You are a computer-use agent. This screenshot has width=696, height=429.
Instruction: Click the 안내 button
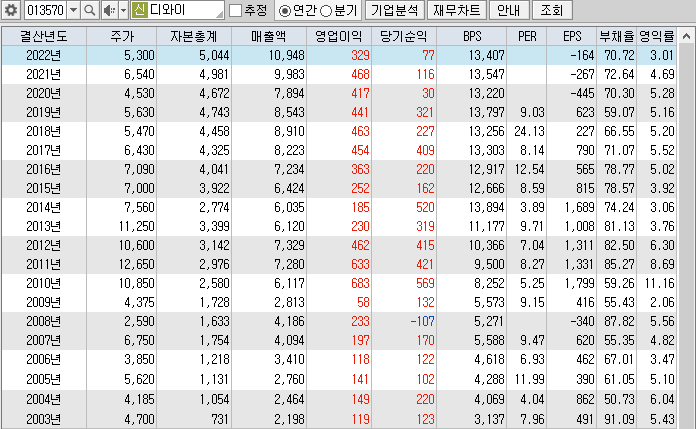coord(509,10)
